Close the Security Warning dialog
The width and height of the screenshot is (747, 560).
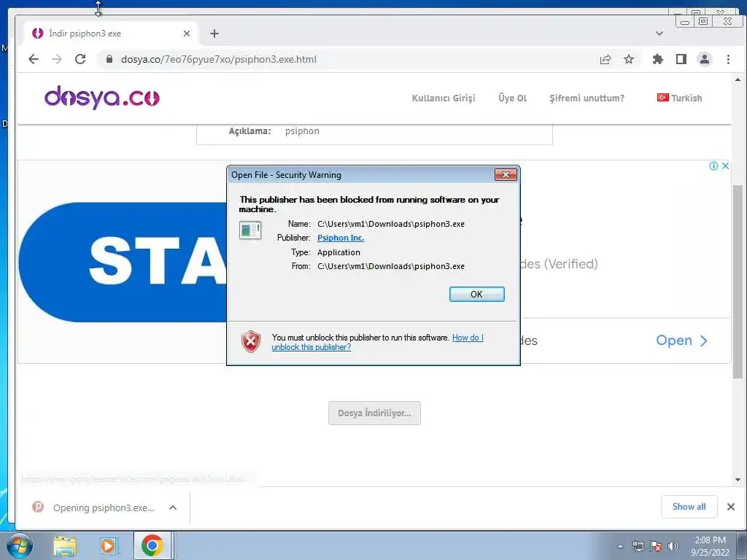point(506,175)
